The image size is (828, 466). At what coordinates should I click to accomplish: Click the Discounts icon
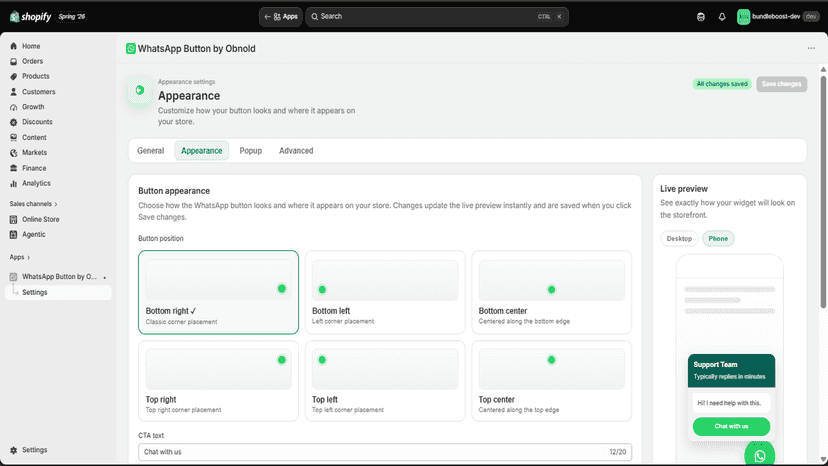point(14,122)
